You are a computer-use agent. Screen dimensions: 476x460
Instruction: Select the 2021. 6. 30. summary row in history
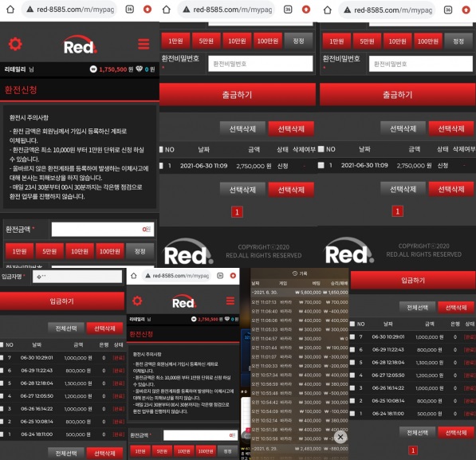pyautogui.click(x=300, y=292)
